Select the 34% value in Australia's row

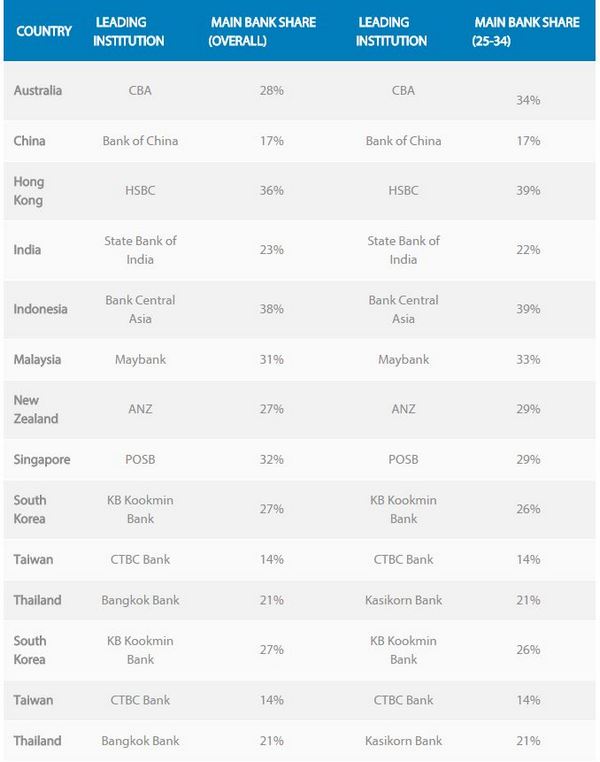528,100
